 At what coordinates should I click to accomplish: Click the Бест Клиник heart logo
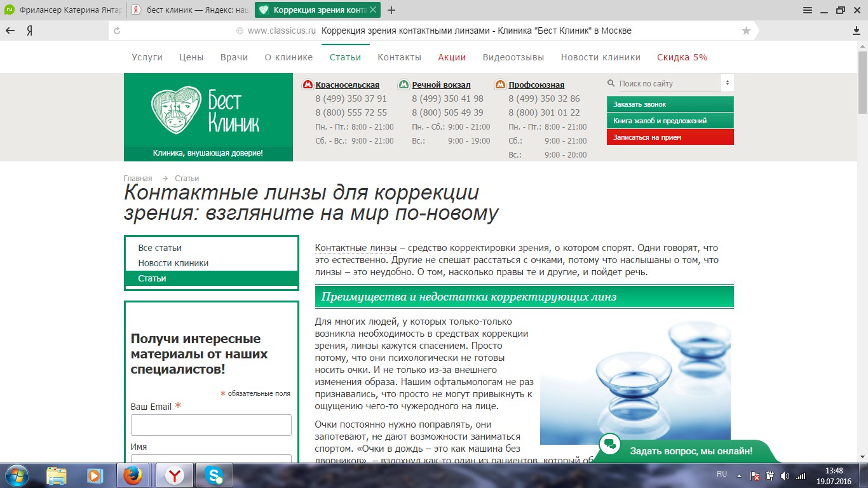click(x=175, y=111)
